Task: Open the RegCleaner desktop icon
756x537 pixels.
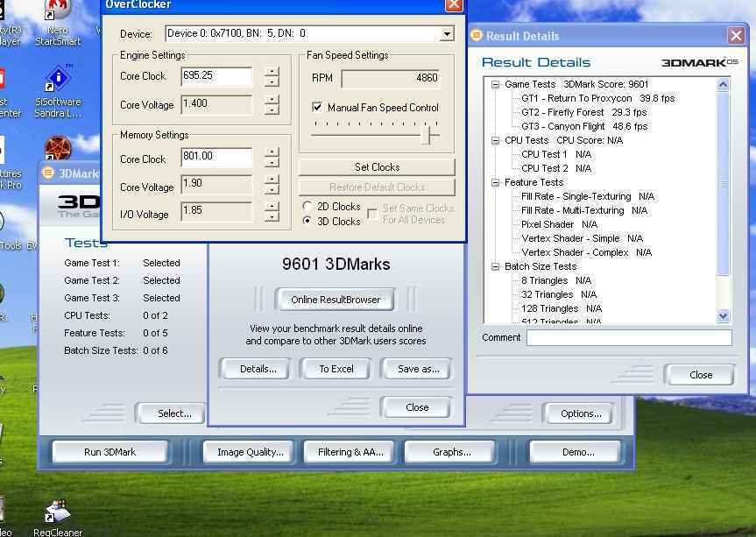Action: (x=58, y=512)
